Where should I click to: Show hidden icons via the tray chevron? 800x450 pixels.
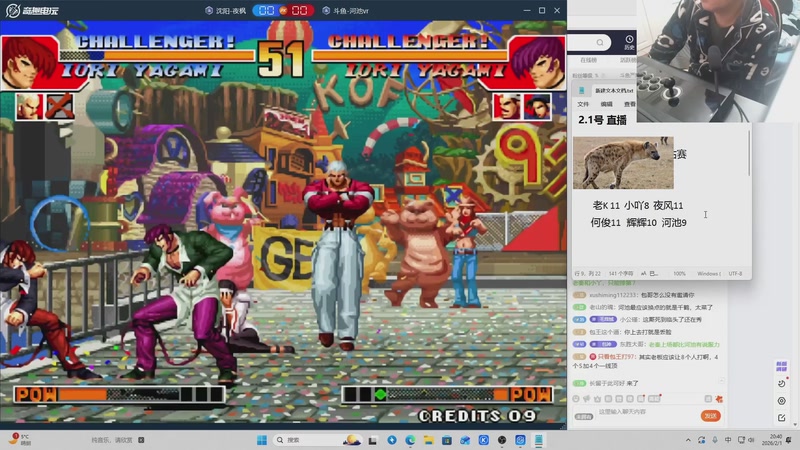[x=688, y=440]
